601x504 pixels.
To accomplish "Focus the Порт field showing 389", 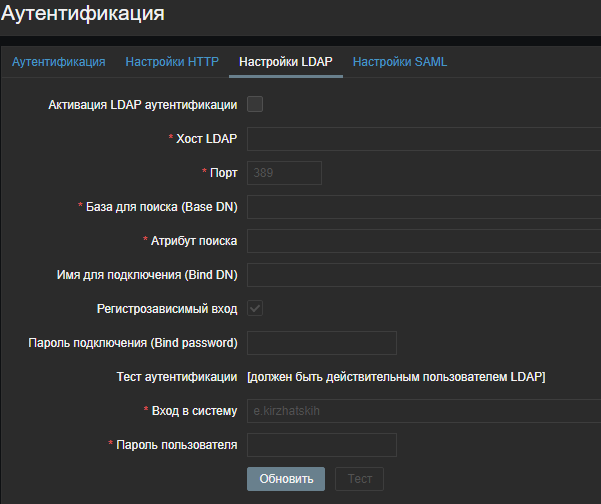I will 284,173.
